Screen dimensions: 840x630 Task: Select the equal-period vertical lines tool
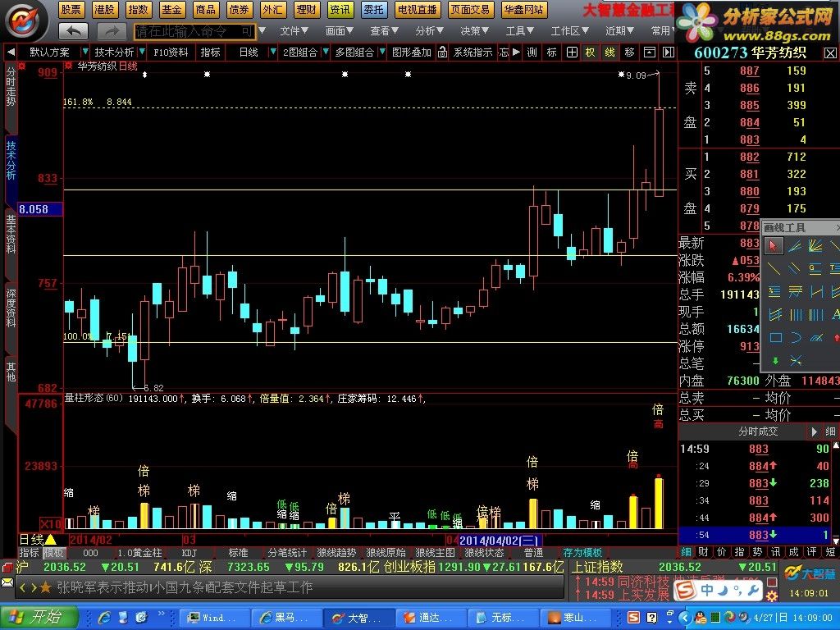pos(796,314)
